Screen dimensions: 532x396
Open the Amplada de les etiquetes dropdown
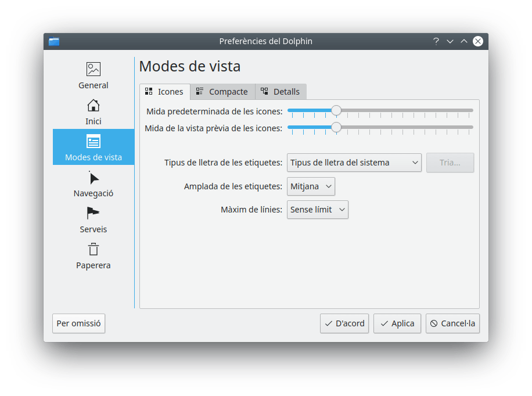pos(311,186)
